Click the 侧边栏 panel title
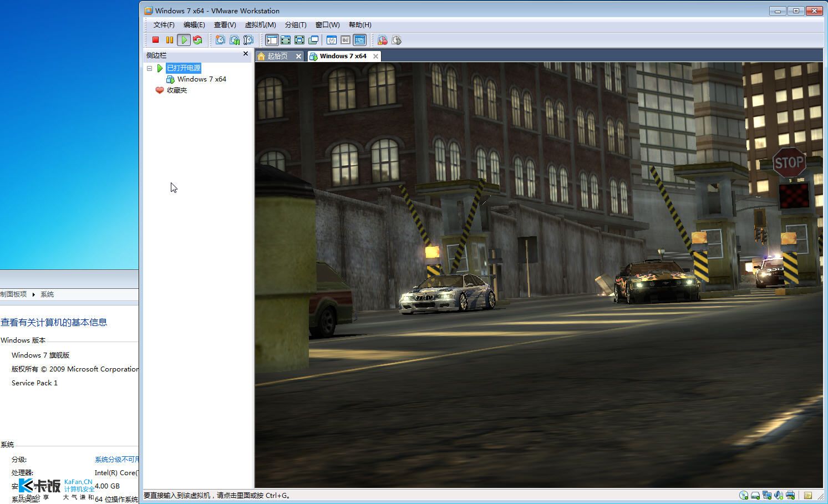This screenshot has height=504, width=828. point(156,55)
